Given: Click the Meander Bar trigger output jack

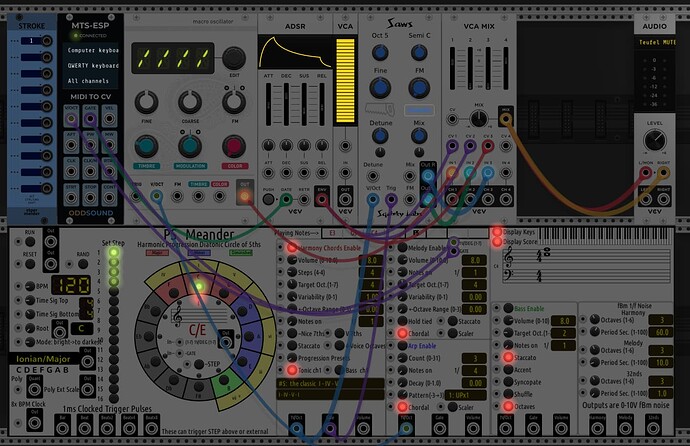Looking at the screenshot, I should click(62, 428).
